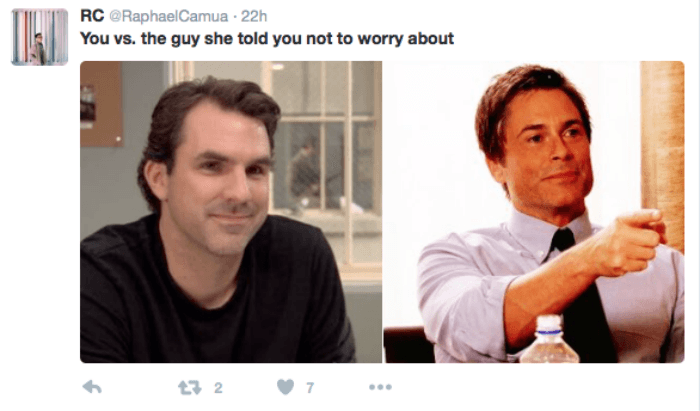Click the water bottle in the right photo

pos(550,340)
